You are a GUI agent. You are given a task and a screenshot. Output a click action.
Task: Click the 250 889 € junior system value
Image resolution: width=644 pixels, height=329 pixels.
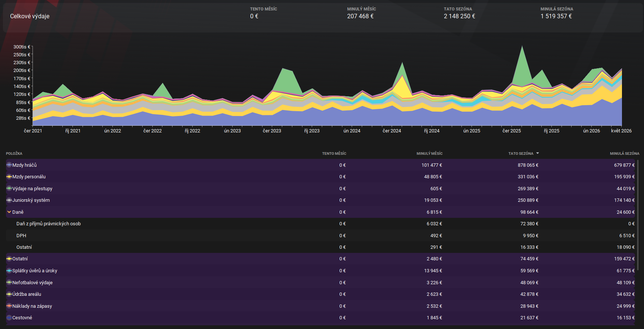pos(528,200)
